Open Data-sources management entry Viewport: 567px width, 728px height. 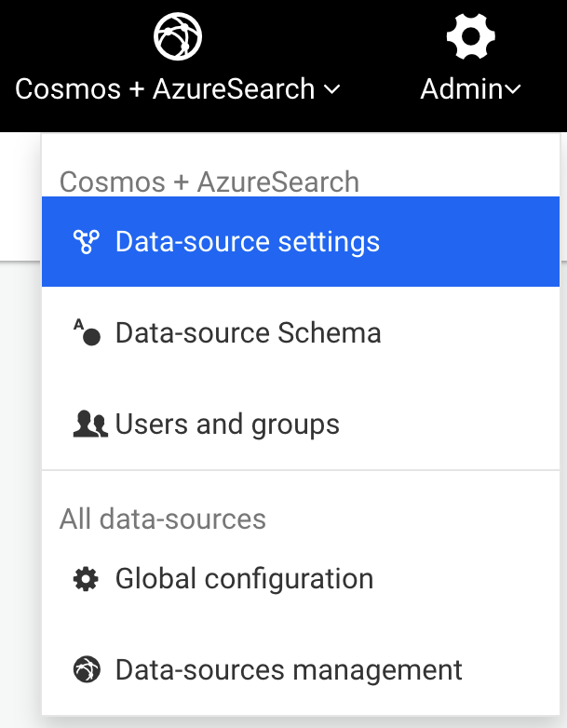coord(301,669)
